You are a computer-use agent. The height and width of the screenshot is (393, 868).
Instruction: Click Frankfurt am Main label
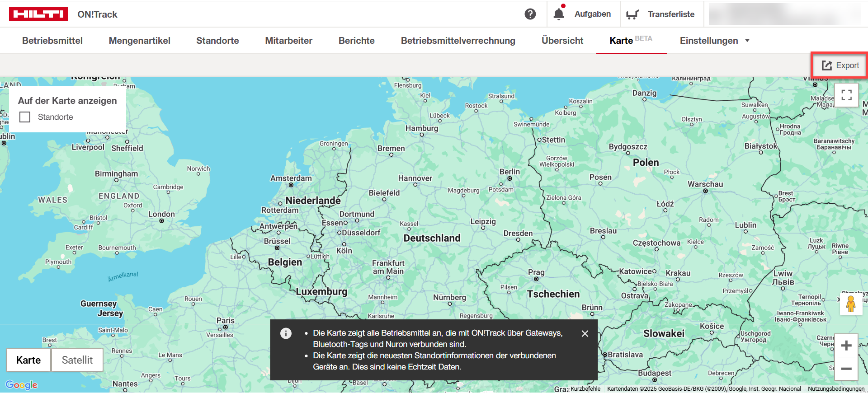(388, 267)
